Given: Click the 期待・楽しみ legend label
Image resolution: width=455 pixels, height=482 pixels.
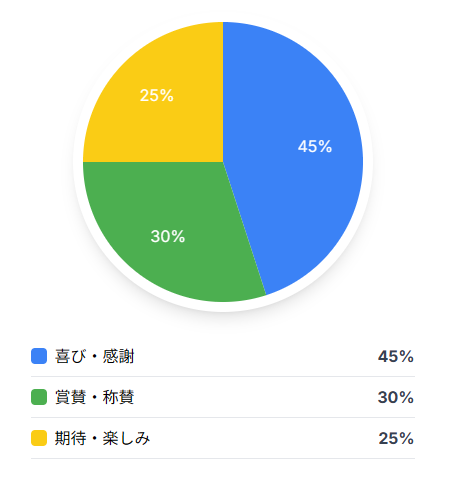Looking at the screenshot, I should click(x=103, y=438).
